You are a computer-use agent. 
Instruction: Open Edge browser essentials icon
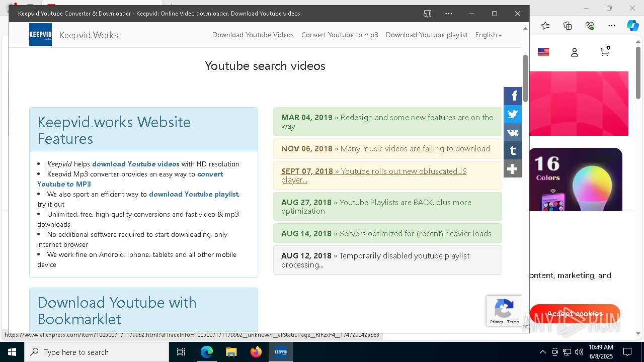(590, 26)
